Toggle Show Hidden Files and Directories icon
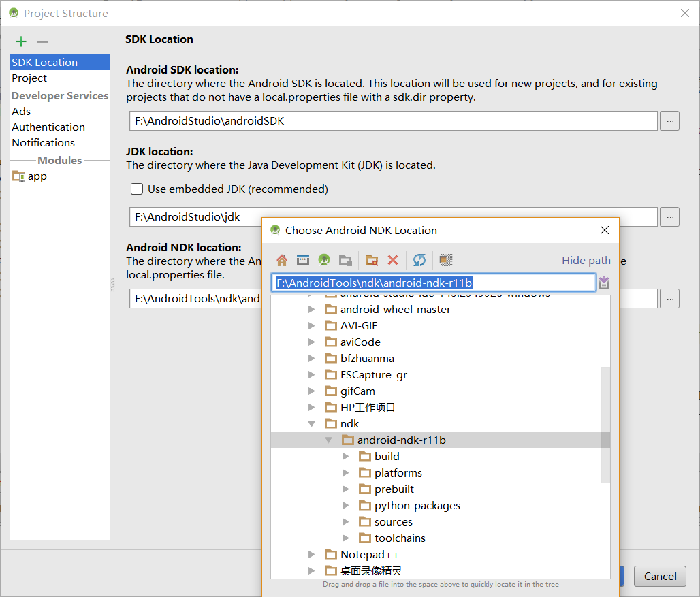Viewport: 700px width, 597px height. (x=445, y=260)
